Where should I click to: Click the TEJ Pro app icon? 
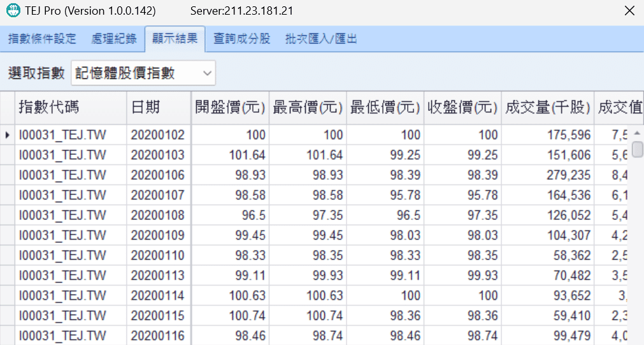tap(12, 11)
